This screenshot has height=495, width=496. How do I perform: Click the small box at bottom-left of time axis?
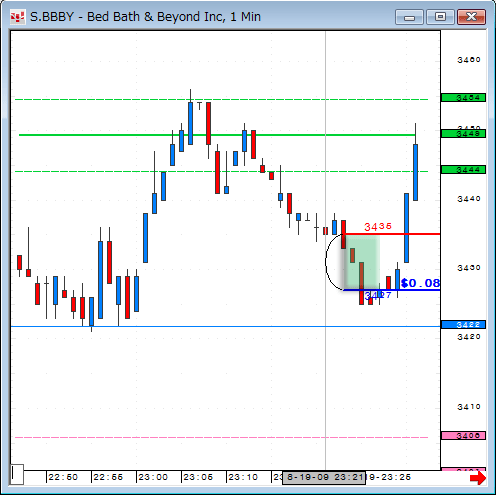click(17, 474)
